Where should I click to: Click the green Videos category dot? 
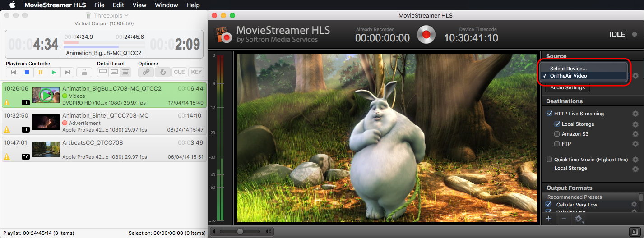pos(65,96)
